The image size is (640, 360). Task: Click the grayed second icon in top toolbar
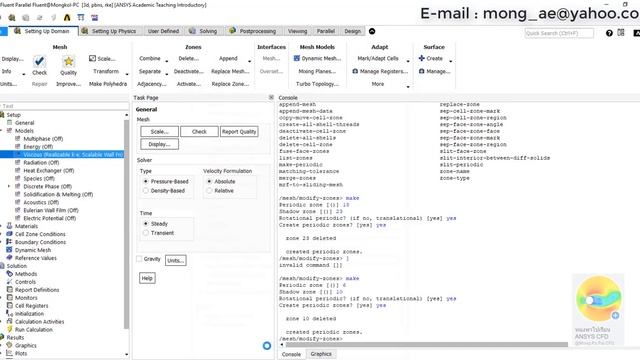26,18
